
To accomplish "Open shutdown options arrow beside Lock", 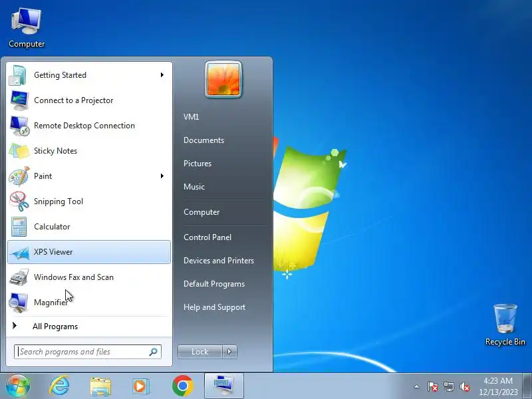I will (229, 352).
